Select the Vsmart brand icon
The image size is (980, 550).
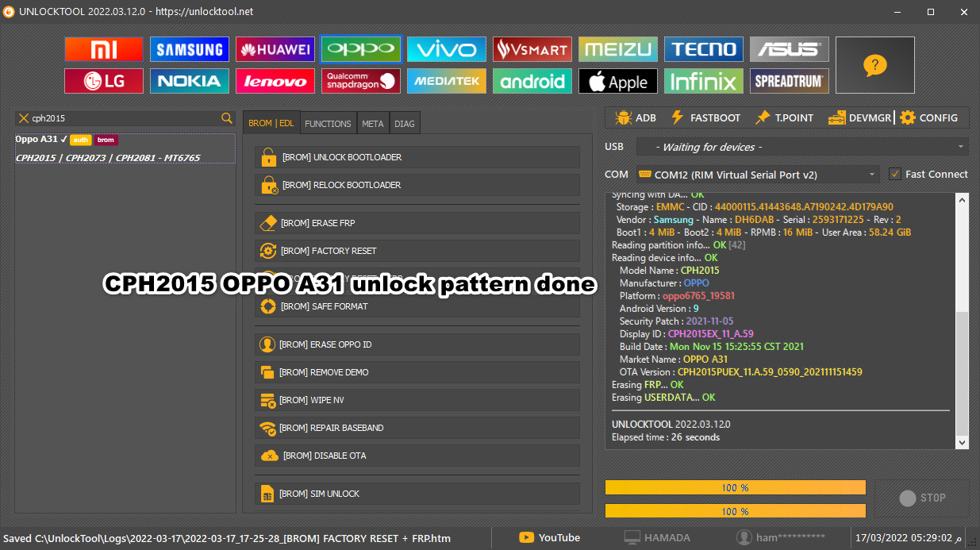click(x=532, y=49)
